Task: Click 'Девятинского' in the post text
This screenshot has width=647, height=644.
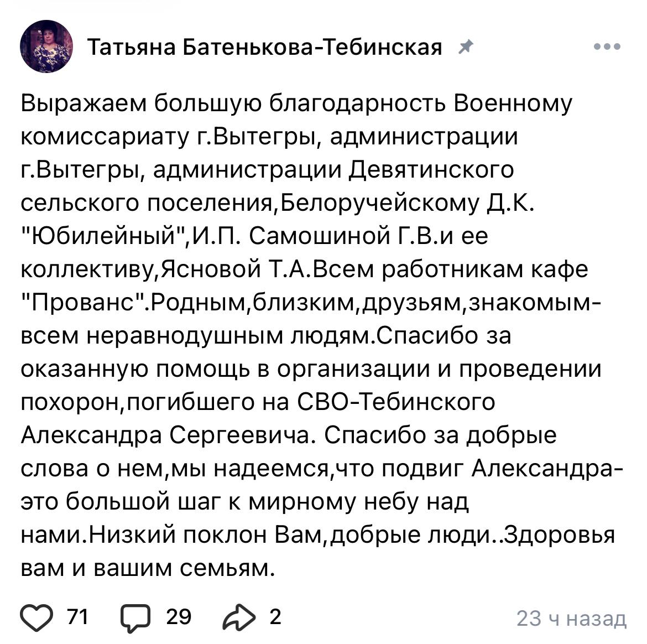Action: coord(431,170)
